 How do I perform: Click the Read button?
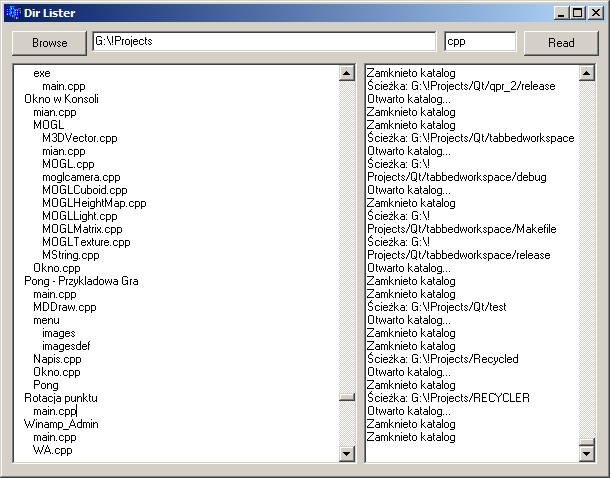coord(561,43)
